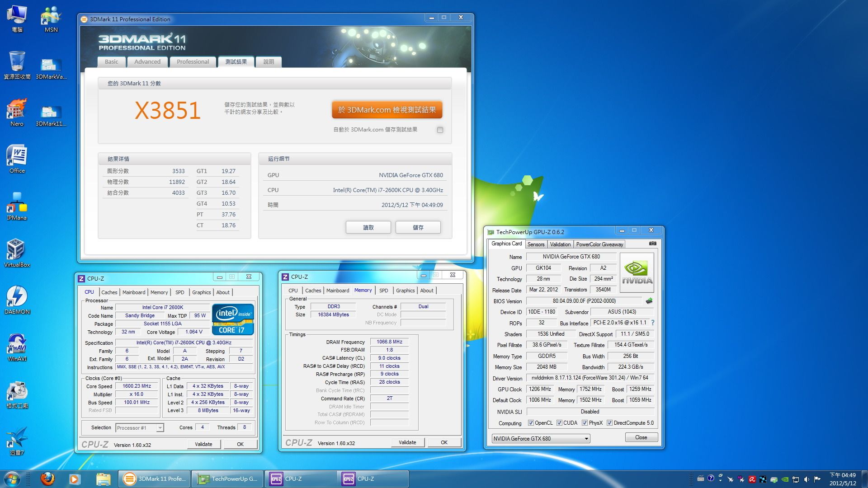
Task: Open Windows Media Player from taskbar
Action: point(75,479)
